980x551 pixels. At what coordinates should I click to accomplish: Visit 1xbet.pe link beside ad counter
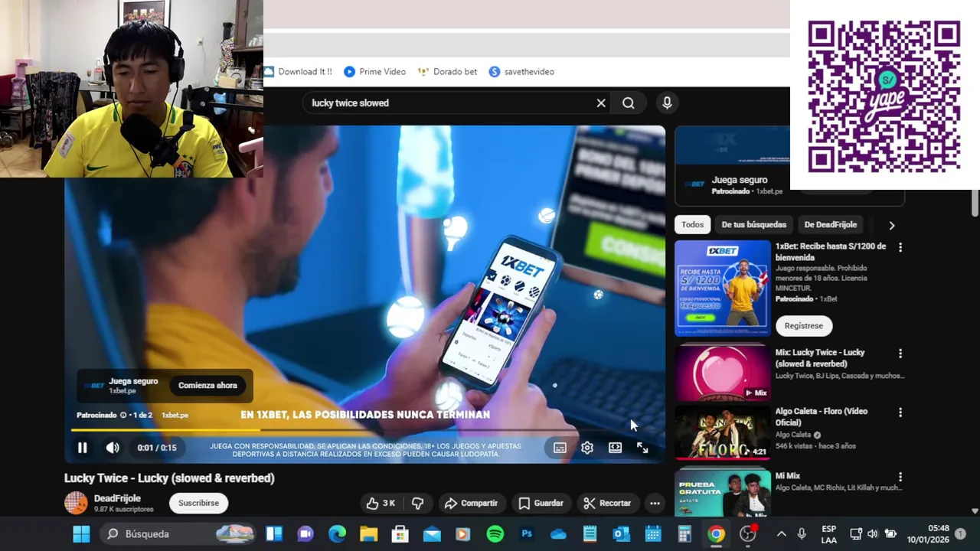(x=175, y=415)
